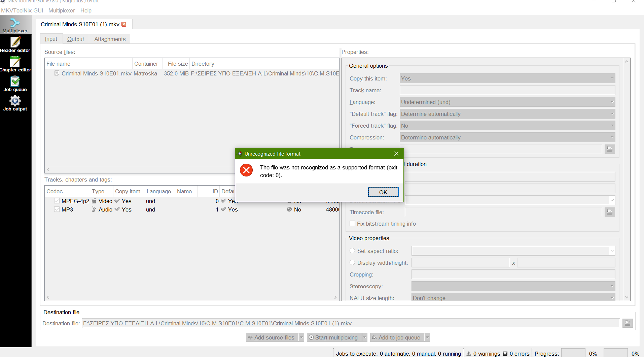Click into the Destination file path field
The width and height of the screenshot is (644, 357).
[350, 323]
